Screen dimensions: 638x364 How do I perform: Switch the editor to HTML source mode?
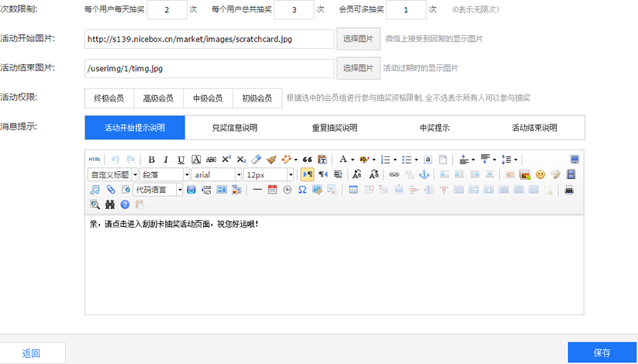[x=94, y=160]
